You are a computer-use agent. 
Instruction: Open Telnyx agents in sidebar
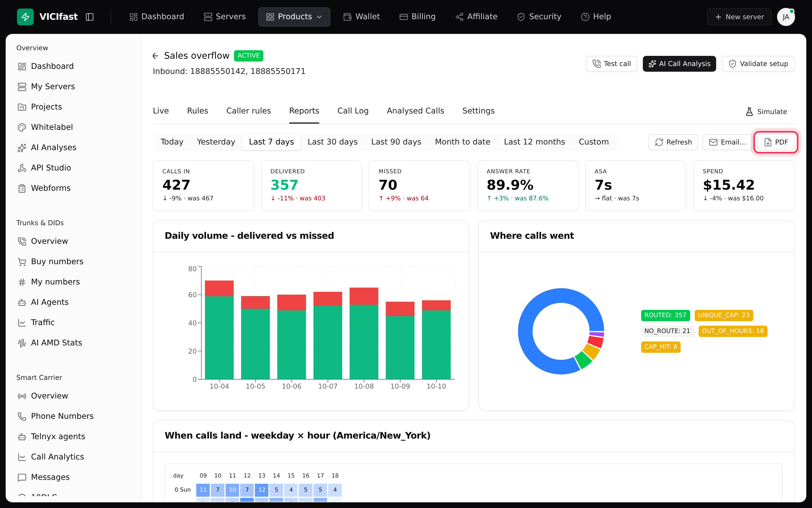click(x=74, y=437)
